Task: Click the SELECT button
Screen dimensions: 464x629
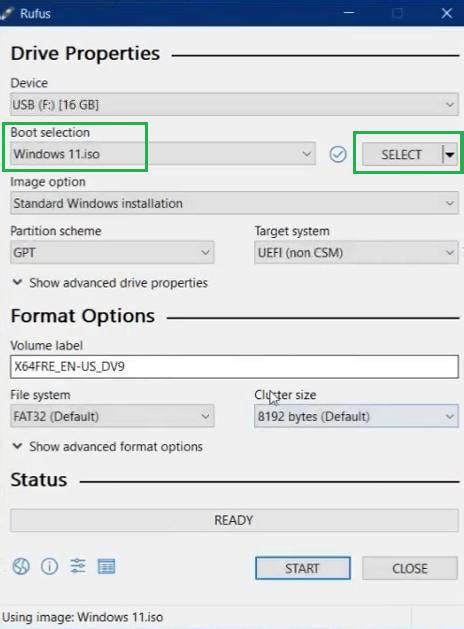Action: 401,154
